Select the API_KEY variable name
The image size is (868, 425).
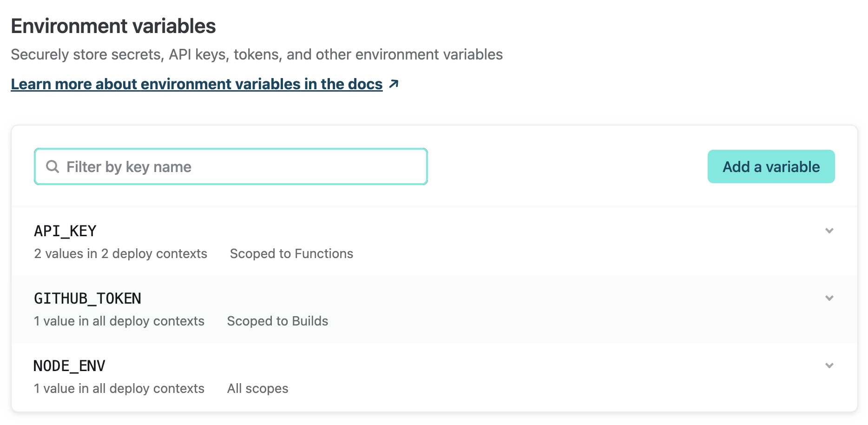point(65,231)
